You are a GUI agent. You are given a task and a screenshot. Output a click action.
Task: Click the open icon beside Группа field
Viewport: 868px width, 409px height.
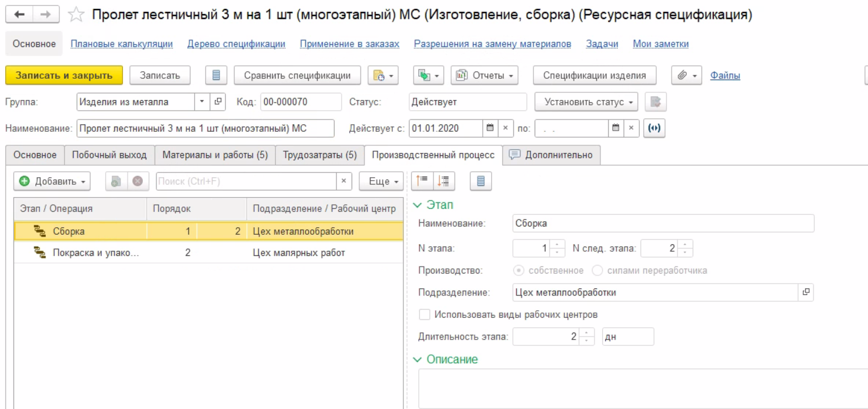point(218,102)
